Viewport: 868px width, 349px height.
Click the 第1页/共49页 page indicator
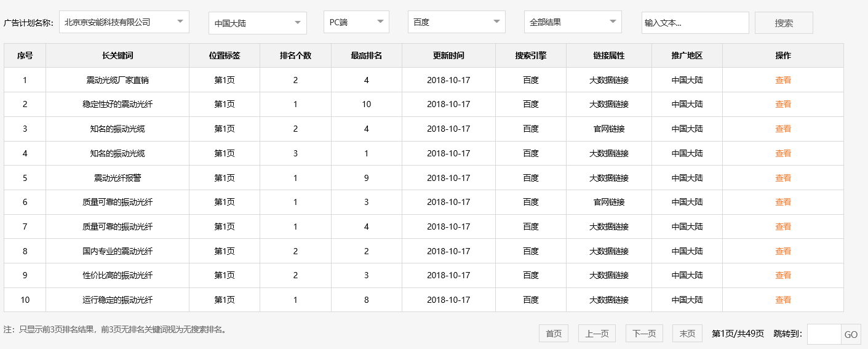pos(738,334)
